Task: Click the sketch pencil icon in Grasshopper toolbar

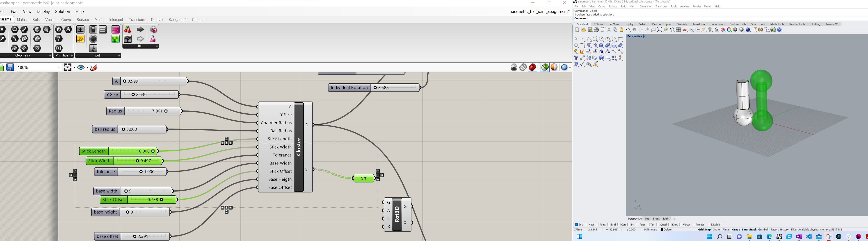Action: (x=94, y=67)
